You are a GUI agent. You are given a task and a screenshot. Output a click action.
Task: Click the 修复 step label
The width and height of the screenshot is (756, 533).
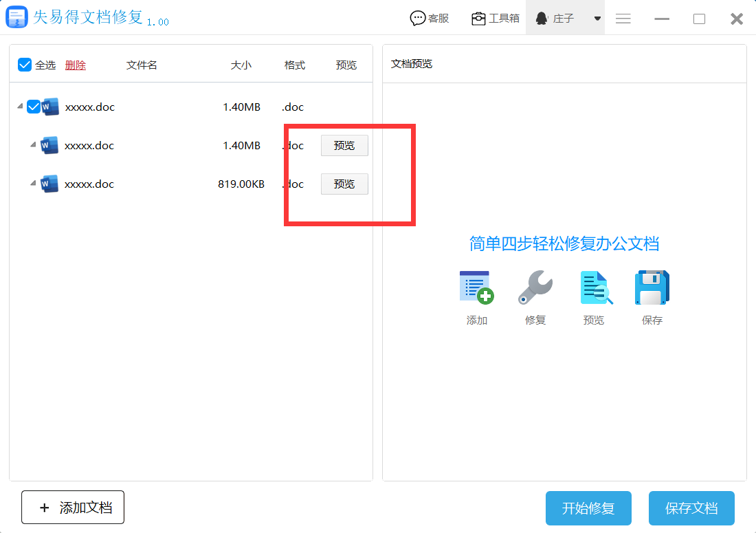coord(535,320)
